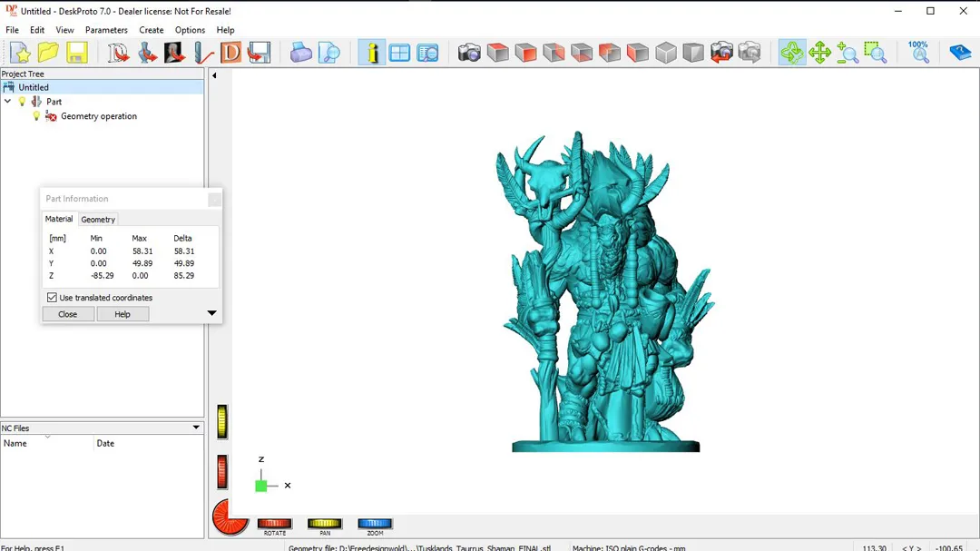Toggle the light bulb beside Geometry operation
Viewport: 980px width, 551px height.
coord(36,115)
